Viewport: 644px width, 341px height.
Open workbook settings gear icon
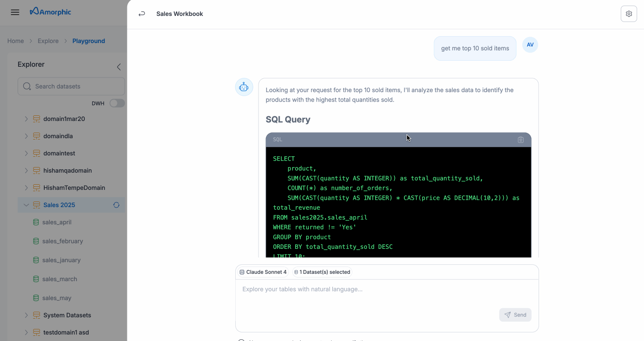coord(629,14)
